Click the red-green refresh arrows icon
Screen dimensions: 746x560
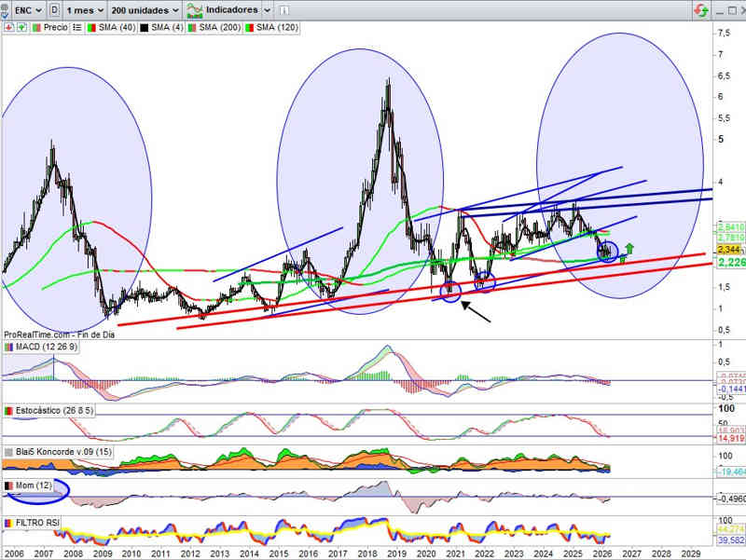click(699, 10)
